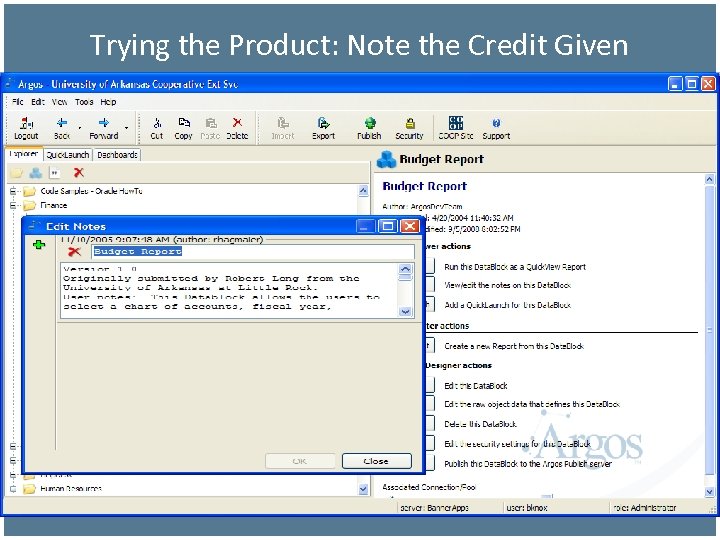Switch to the Dashboards tab

tap(117, 155)
